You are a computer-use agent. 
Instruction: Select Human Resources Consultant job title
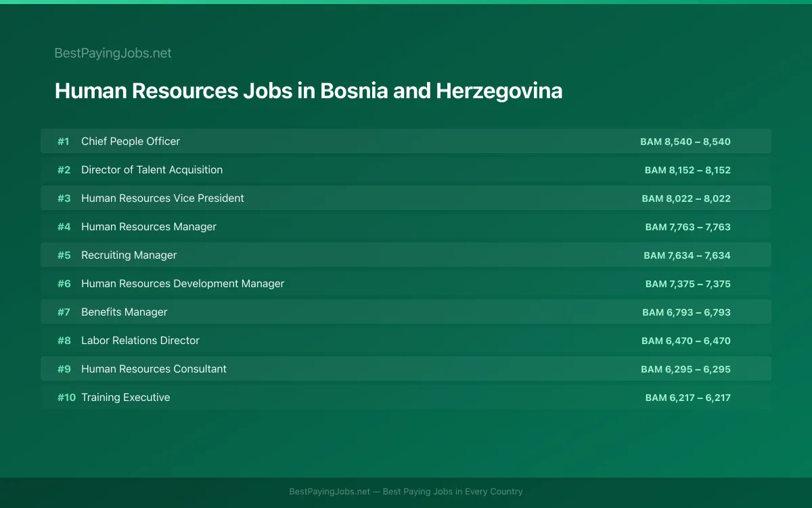click(154, 368)
